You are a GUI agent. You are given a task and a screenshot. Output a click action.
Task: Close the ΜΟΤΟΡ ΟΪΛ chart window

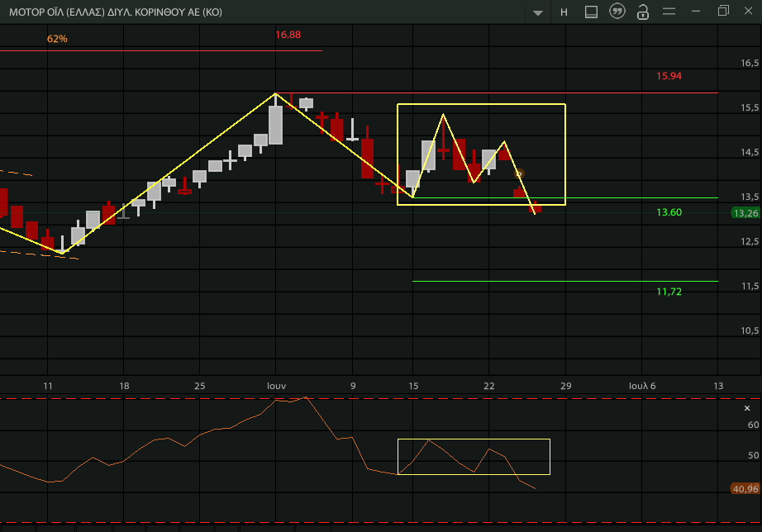[749, 11]
